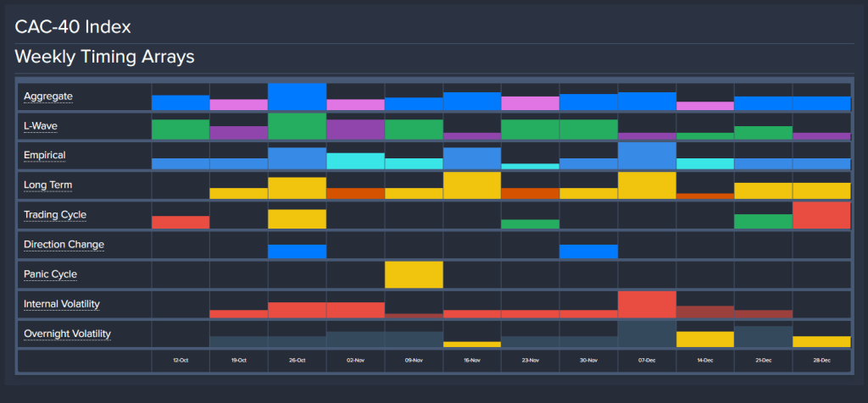Open the Direction Change label
The image size is (868, 403).
click(x=64, y=245)
